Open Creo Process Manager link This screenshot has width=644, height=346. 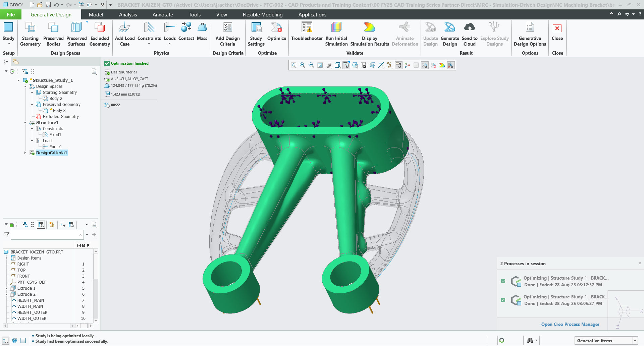coord(570,324)
